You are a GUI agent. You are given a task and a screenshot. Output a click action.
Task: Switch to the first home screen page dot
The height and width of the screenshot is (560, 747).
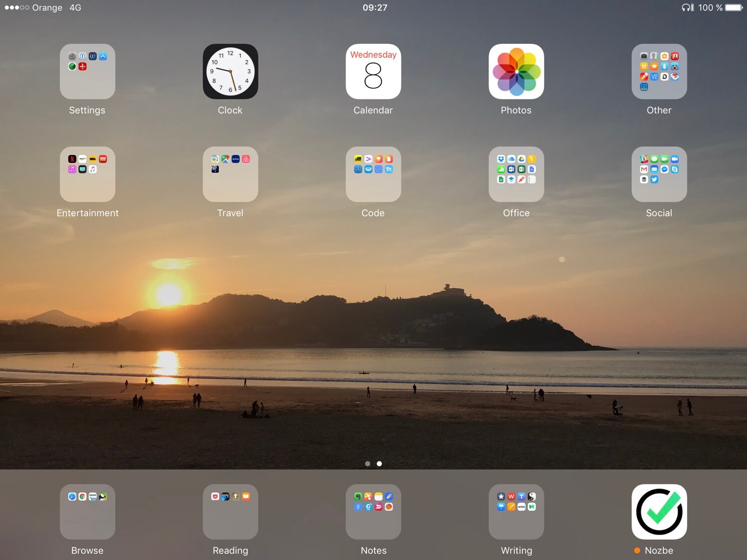pyautogui.click(x=368, y=463)
